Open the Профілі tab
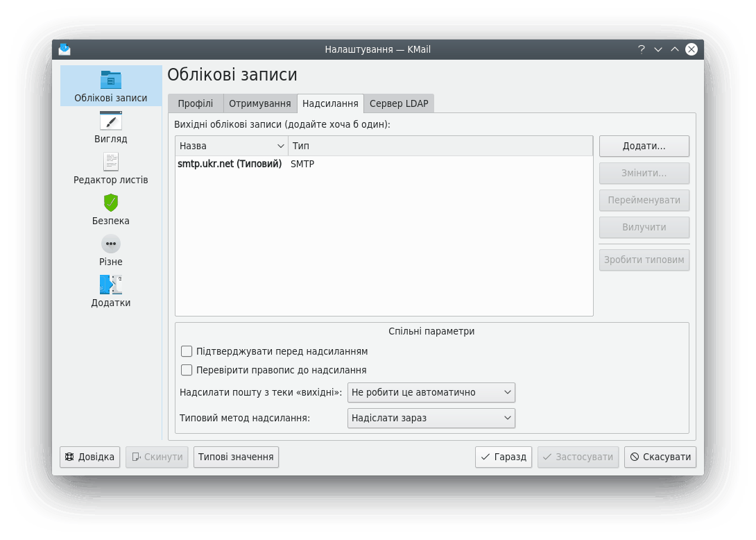This screenshot has width=756, height=540. [x=195, y=103]
